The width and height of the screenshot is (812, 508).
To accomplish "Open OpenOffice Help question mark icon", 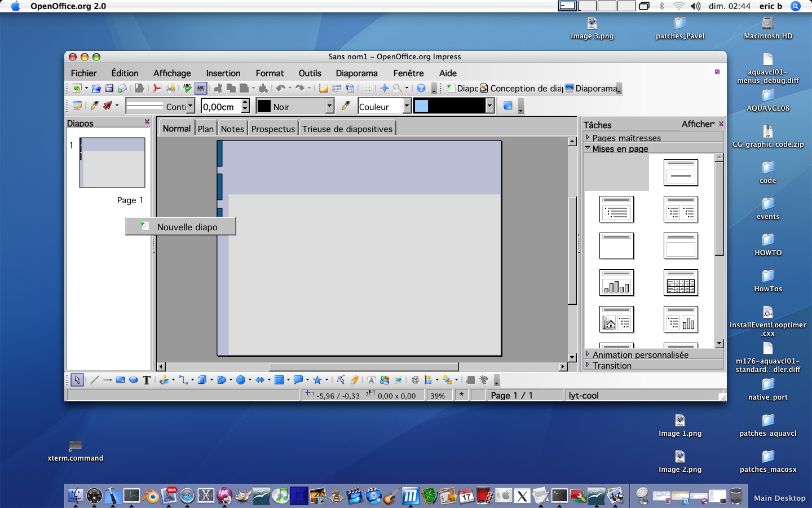I will click(421, 88).
